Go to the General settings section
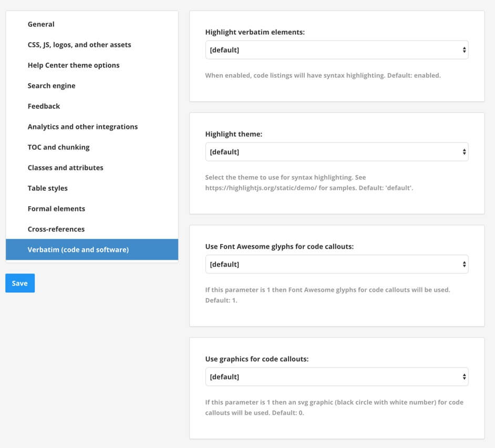The height and width of the screenshot is (448, 495). tap(41, 24)
